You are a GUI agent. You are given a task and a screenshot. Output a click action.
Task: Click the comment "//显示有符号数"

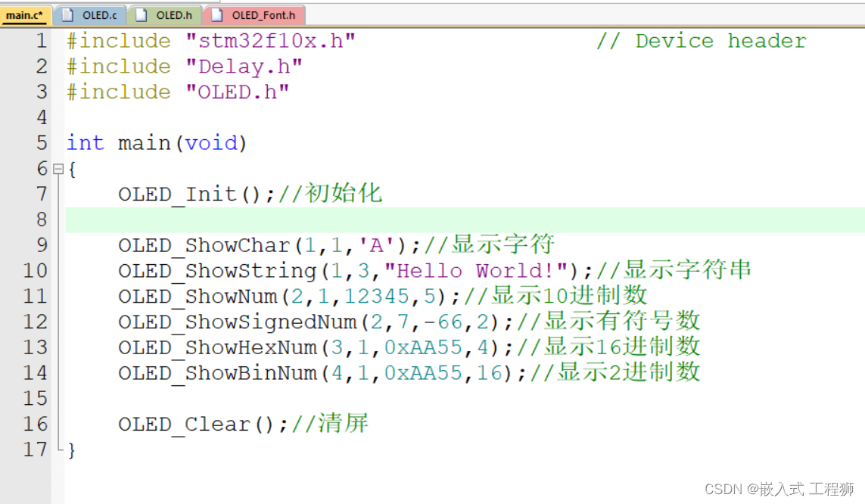click(x=609, y=321)
